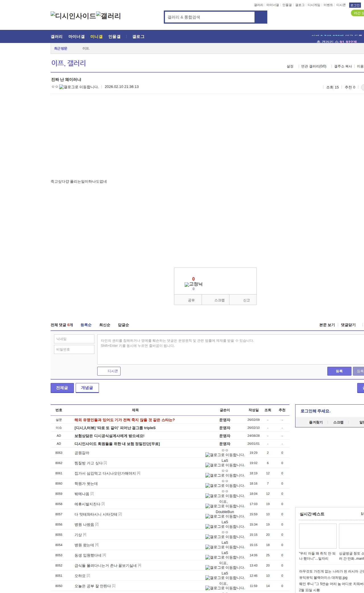
Task: Open gallog icon in post 8058 row
Action: 225,506
